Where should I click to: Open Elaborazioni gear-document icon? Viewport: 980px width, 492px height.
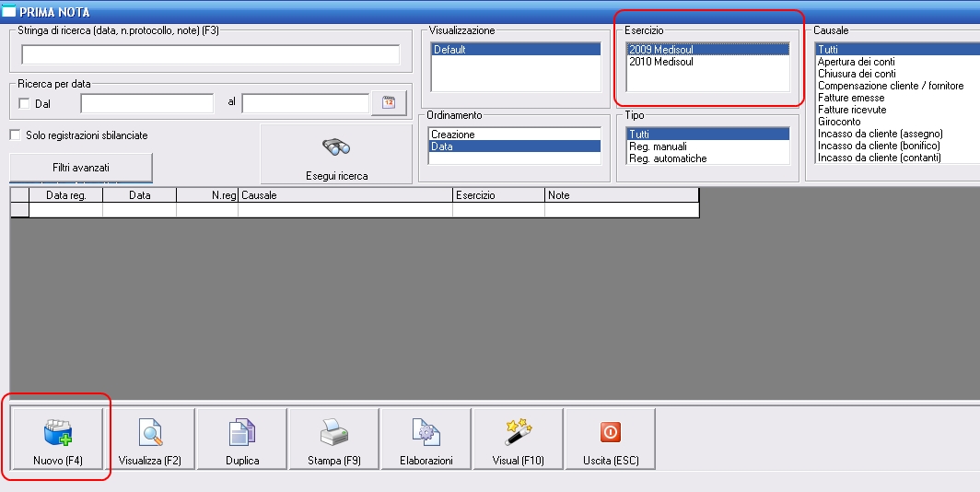tap(426, 432)
